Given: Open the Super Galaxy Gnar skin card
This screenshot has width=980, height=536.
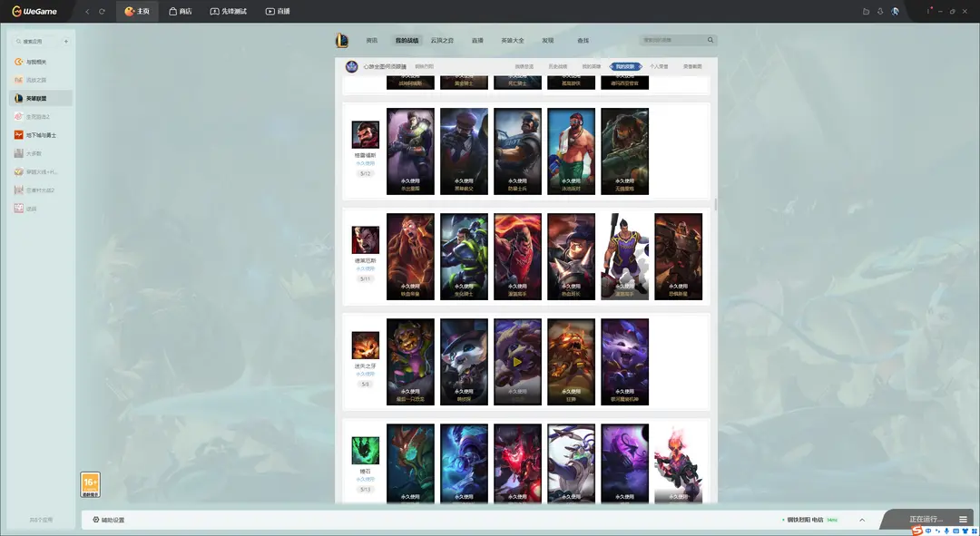Looking at the screenshot, I should pyautogui.click(x=625, y=362).
